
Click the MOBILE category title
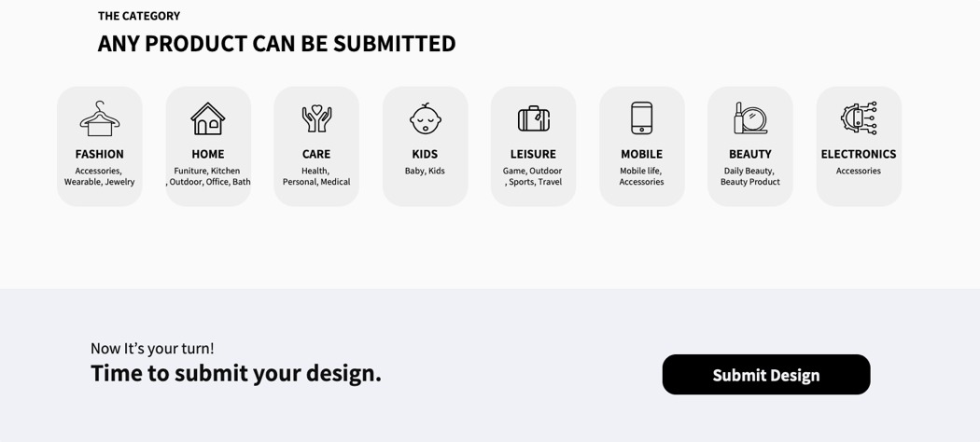coord(641,154)
